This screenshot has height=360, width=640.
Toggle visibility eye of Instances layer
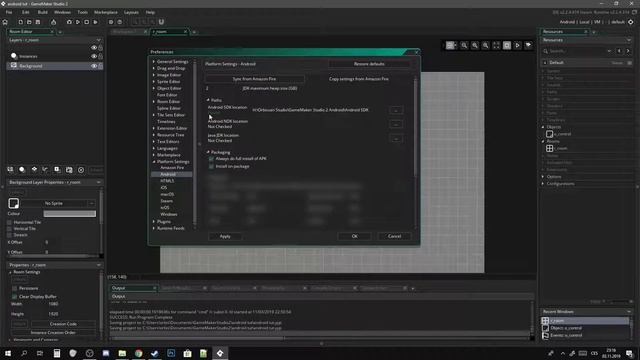point(94,56)
